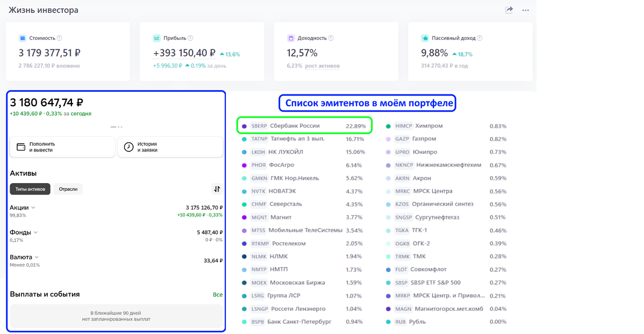Click the Все link in Выплаты и события

click(217, 295)
